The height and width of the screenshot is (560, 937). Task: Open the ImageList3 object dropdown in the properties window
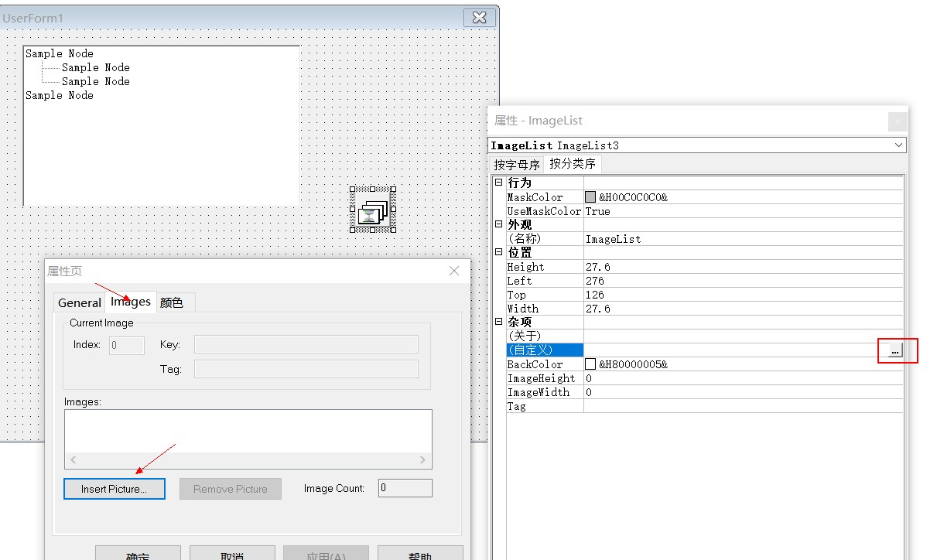[x=898, y=145]
